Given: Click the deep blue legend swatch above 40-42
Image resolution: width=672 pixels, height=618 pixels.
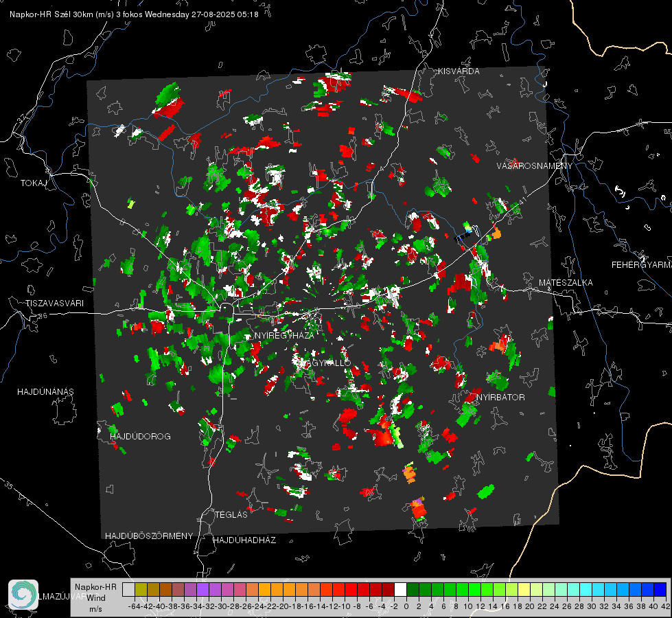Looking at the screenshot, I should (660, 589).
